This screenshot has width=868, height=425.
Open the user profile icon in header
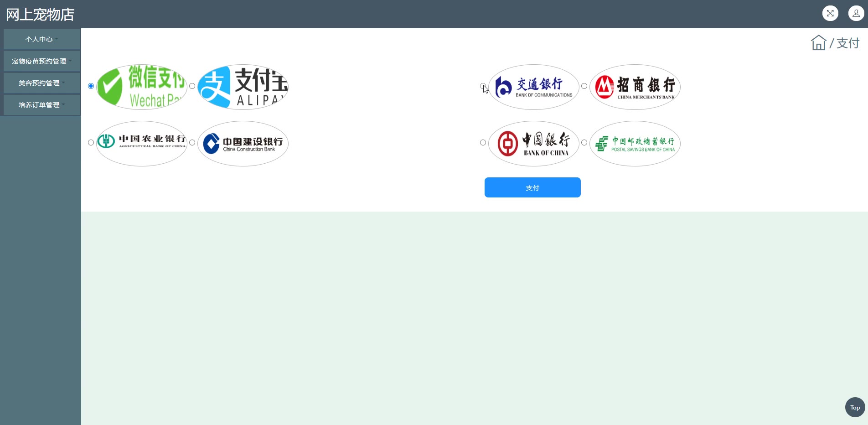pyautogui.click(x=856, y=13)
